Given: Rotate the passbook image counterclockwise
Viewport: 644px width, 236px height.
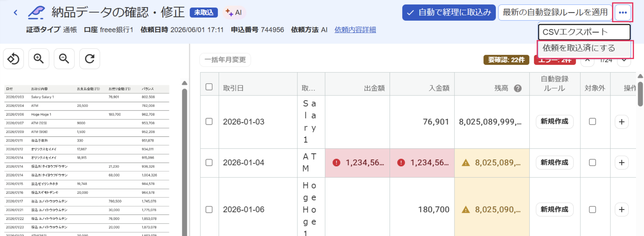Looking at the screenshot, I should [x=14, y=59].
